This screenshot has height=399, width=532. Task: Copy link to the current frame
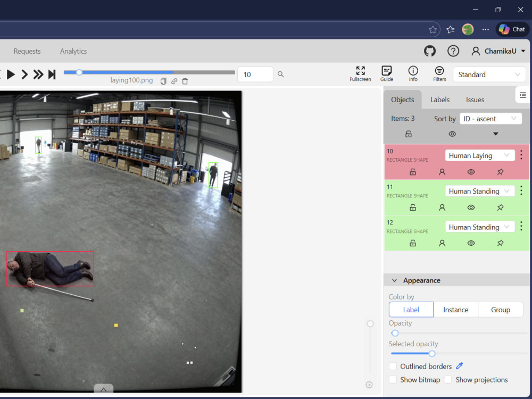(x=174, y=81)
